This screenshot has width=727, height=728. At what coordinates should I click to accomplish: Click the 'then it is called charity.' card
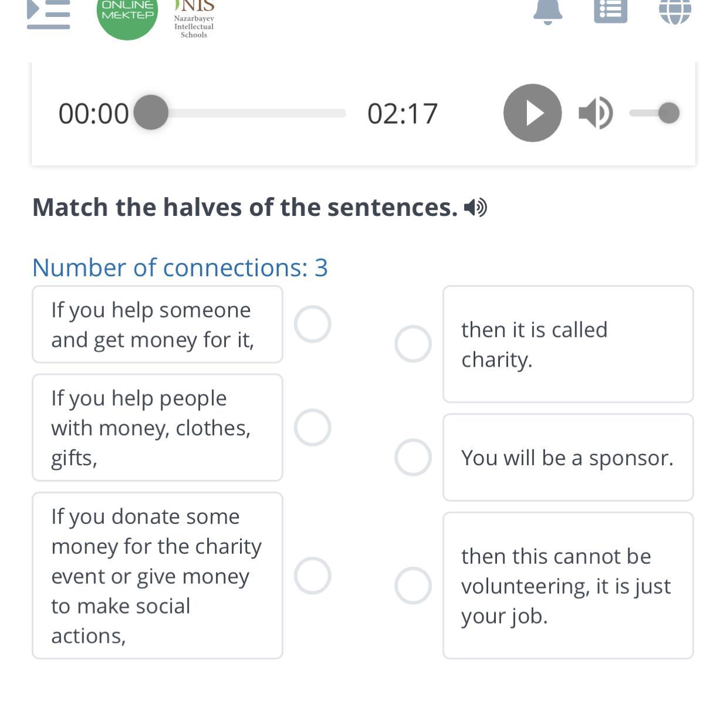click(567, 344)
